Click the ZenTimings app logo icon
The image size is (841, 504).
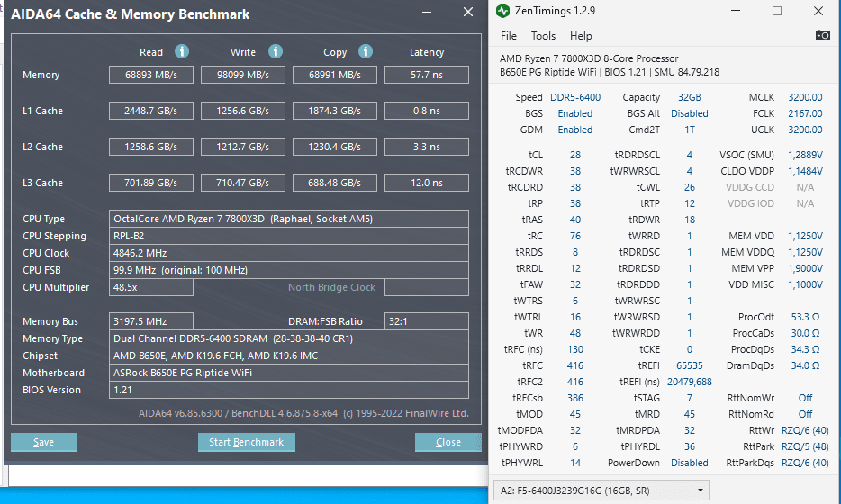[502, 11]
